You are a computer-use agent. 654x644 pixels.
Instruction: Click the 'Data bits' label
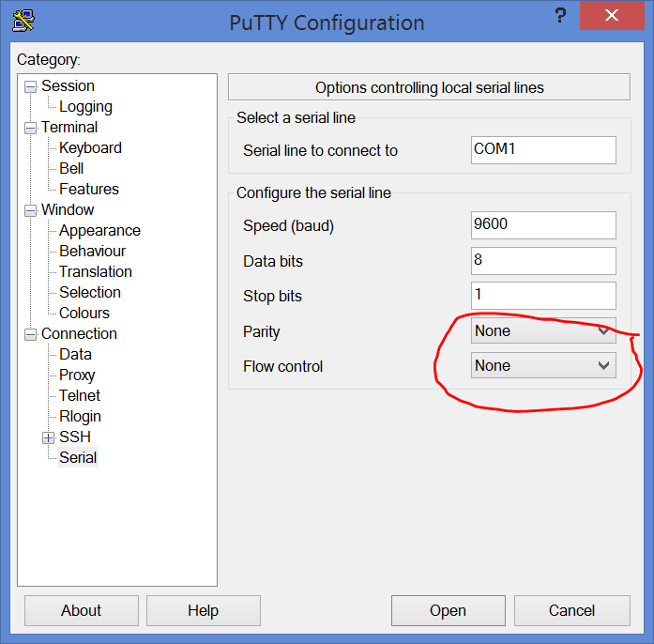point(273,261)
